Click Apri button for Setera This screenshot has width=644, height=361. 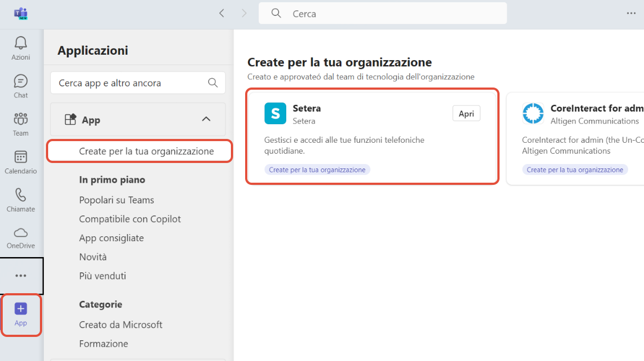[x=466, y=113]
